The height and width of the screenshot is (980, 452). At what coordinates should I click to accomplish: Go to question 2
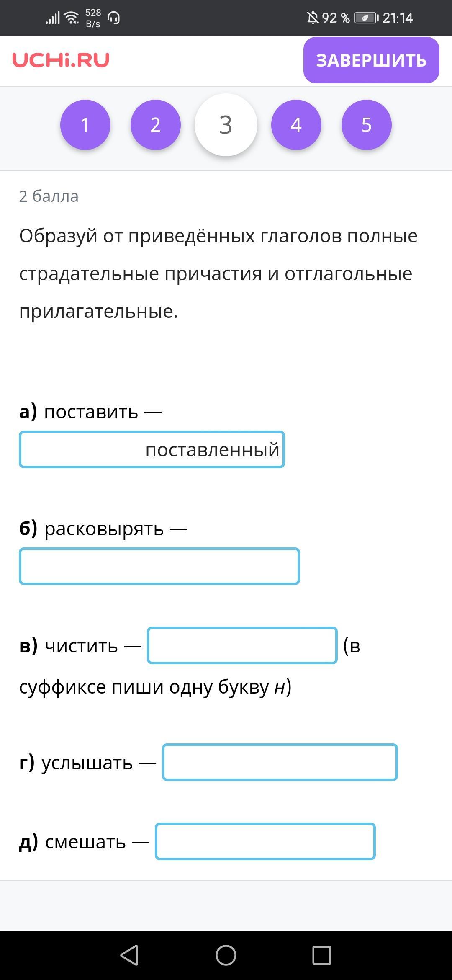(x=156, y=125)
